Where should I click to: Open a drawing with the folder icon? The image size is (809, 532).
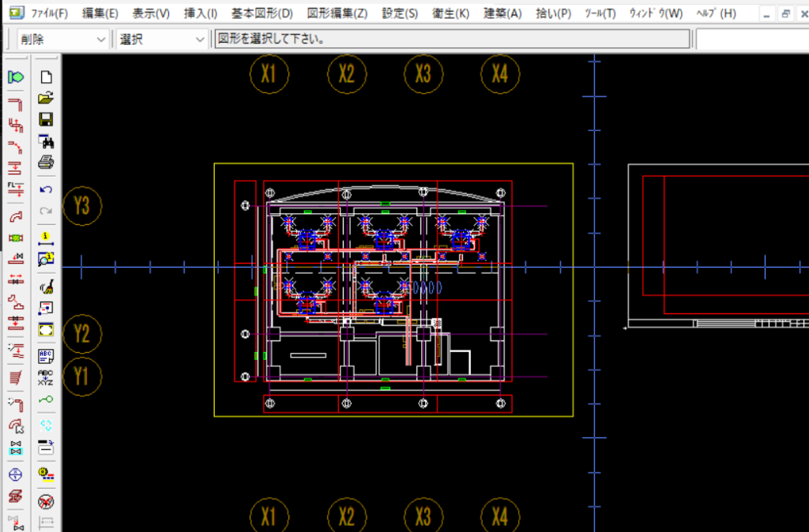click(46, 99)
